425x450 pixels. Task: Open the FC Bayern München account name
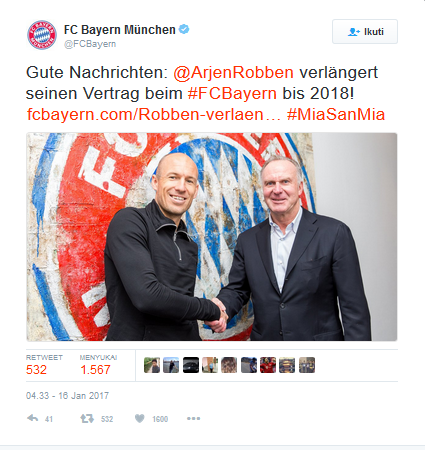pos(120,30)
